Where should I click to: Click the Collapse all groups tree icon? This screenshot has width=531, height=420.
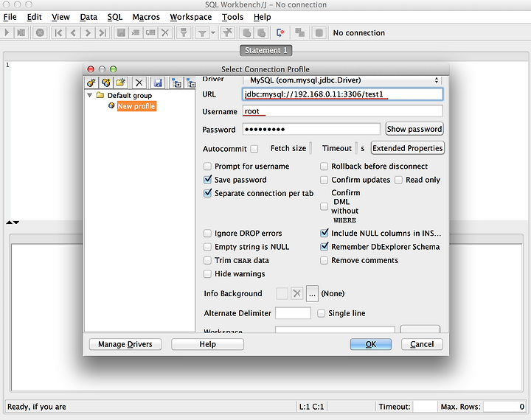coord(191,83)
